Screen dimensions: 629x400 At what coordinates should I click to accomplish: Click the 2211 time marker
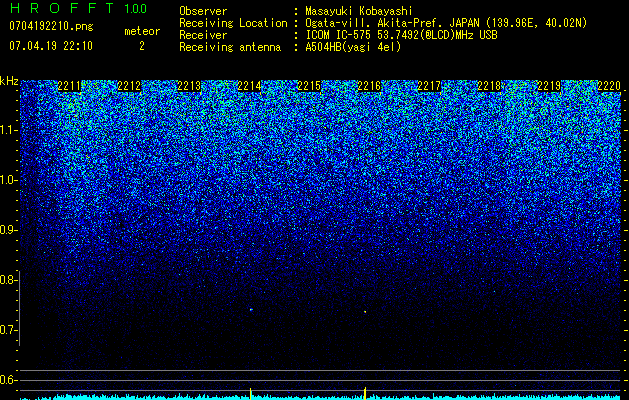(x=69, y=86)
